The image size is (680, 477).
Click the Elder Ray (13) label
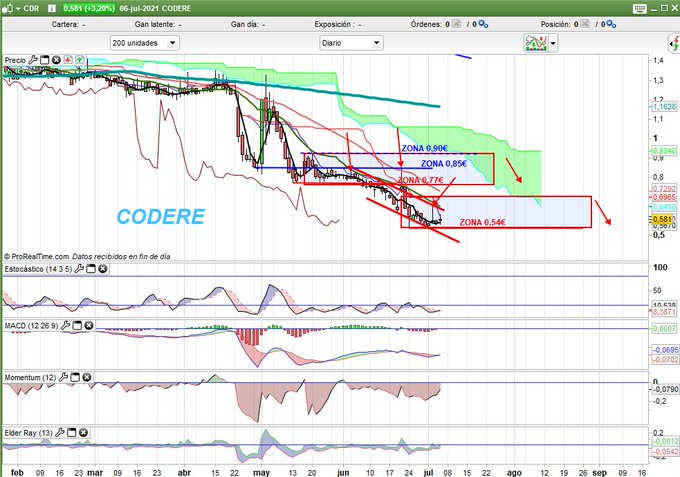[29, 433]
